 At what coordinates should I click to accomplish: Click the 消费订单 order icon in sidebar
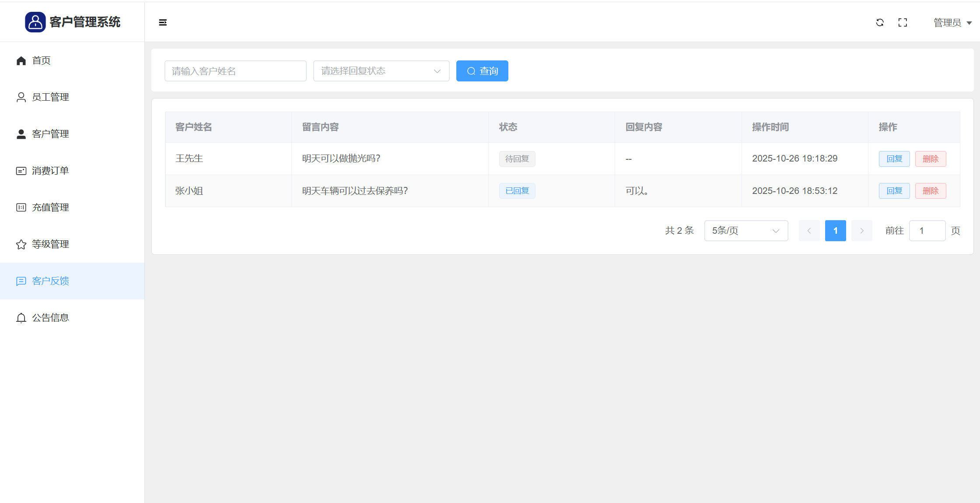(x=21, y=171)
